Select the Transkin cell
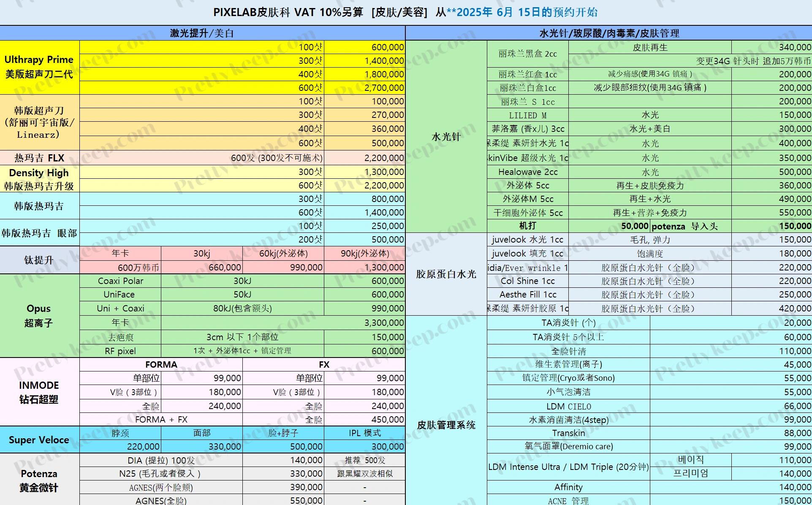Image resolution: width=812 pixels, height=505 pixels. tap(568, 433)
